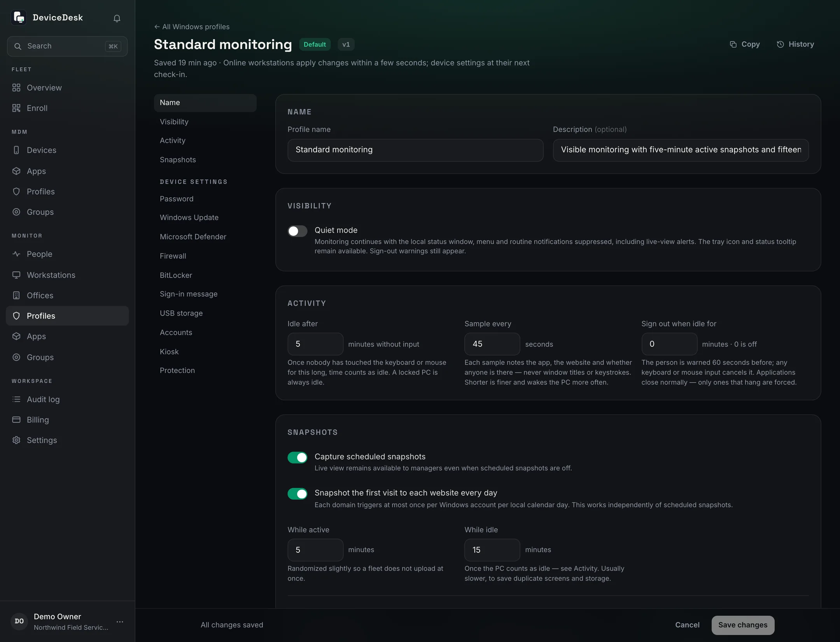Go to Workstations

tap(67, 275)
